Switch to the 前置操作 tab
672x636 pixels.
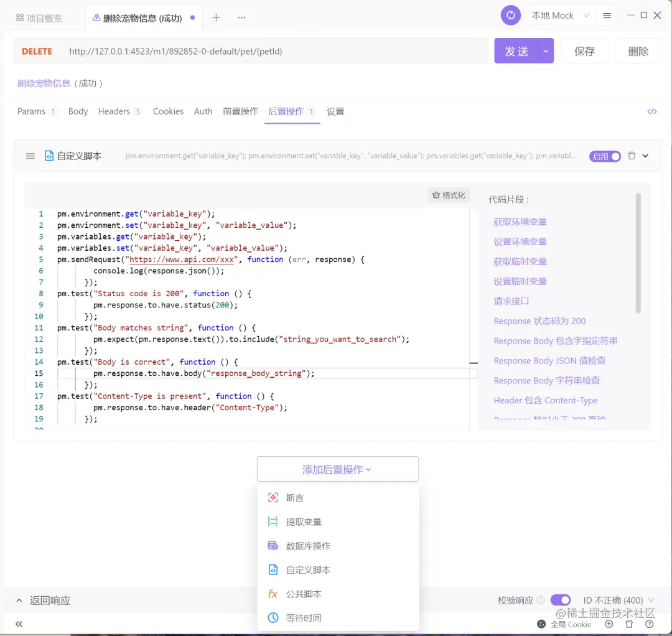click(x=240, y=111)
